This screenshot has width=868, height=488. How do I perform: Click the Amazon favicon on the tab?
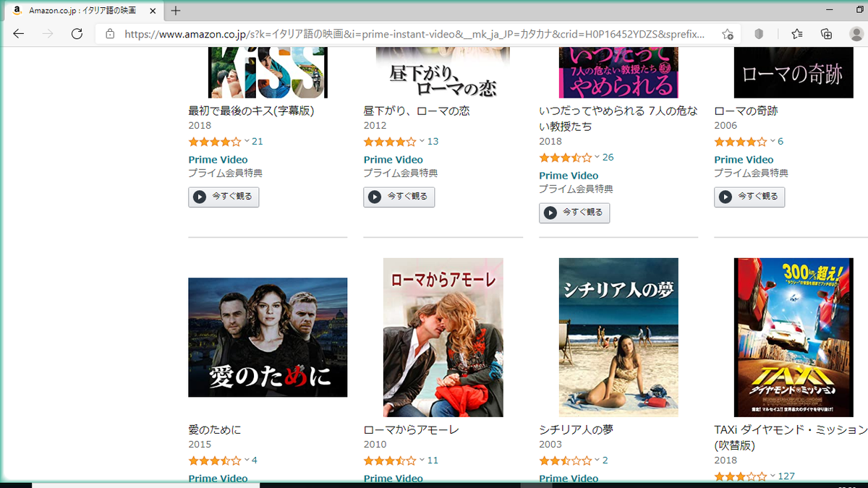click(x=17, y=11)
